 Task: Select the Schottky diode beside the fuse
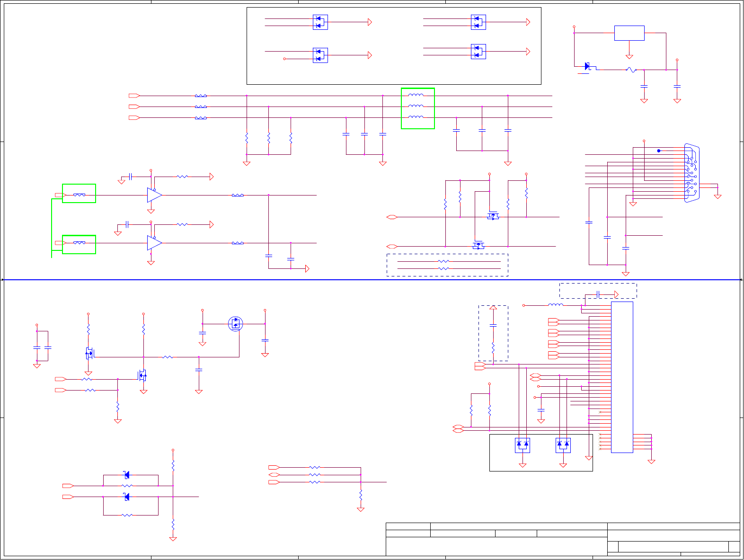click(x=588, y=66)
